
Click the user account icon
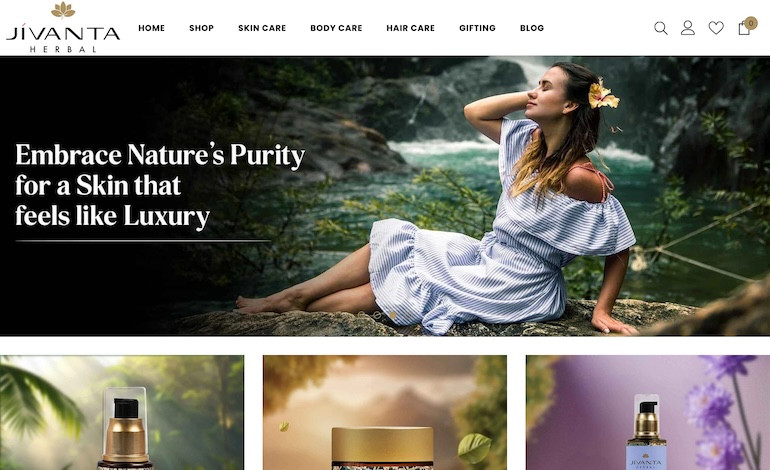pyautogui.click(x=688, y=28)
